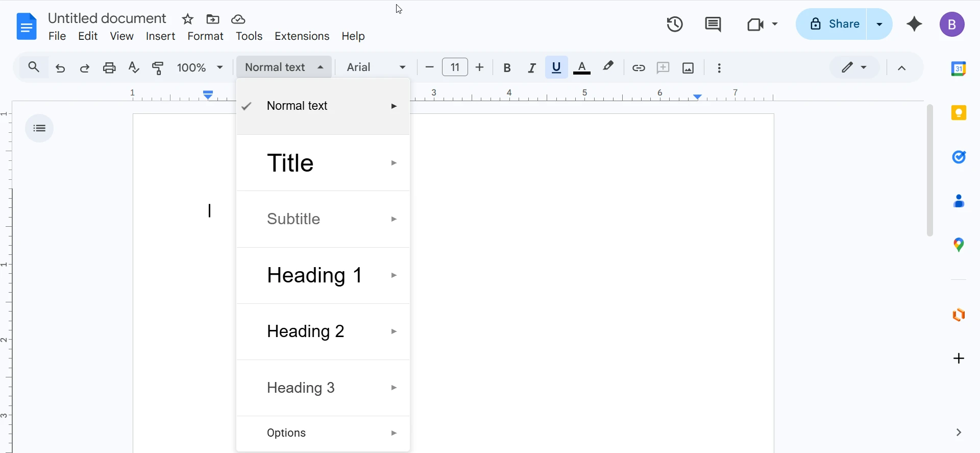The width and height of the screenshot is (980, 453).
Task: Open the Arial font dropdown
Action: [x=376, y=67]
